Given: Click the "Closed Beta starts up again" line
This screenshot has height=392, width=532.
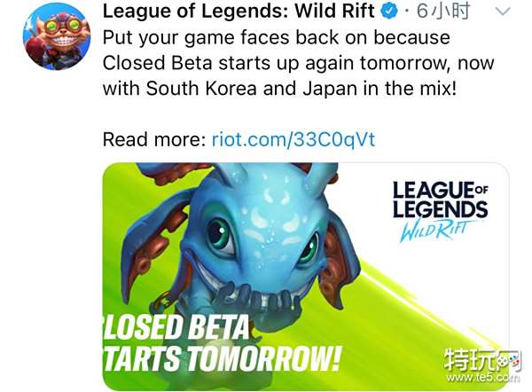Looking at the screenshot, I should pyautogui.click(x=298, y=63).
